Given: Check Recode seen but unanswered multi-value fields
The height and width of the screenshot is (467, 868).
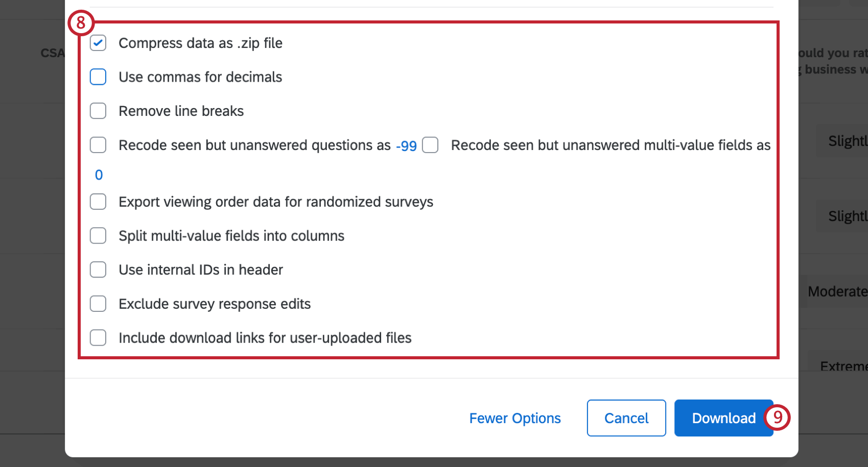Looking at the screenshot, I should (430, 145).
